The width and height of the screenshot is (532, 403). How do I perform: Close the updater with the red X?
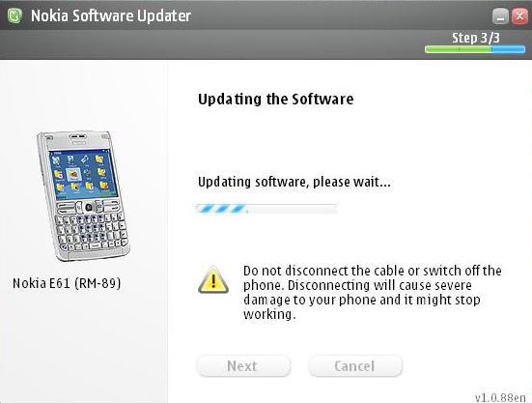519,16
